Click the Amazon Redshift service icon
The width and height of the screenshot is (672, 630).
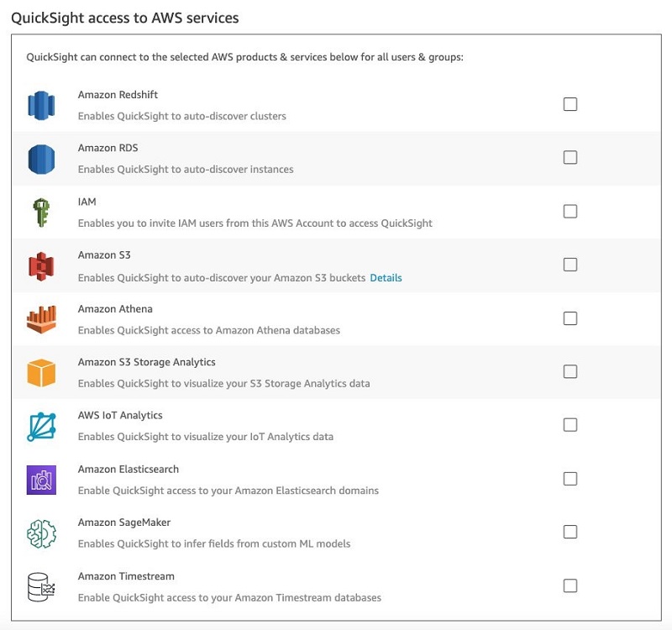point(41,105)
